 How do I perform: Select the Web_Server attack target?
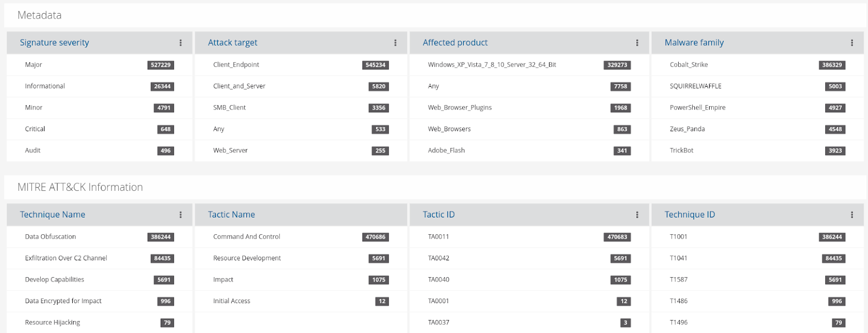301,150
